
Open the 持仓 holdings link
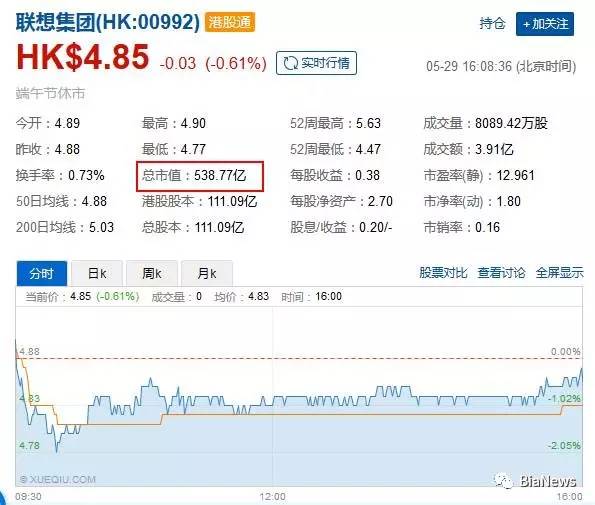point(492,24)
